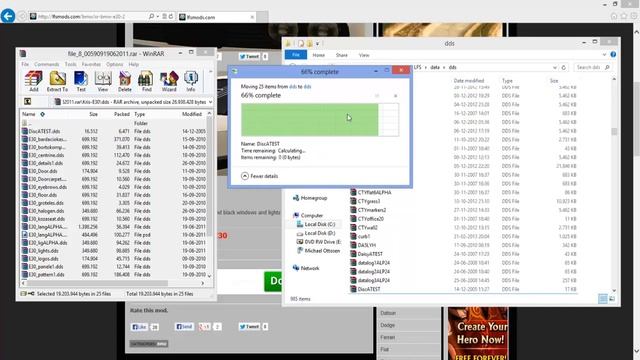The image size is (640, 360).
Task: Select E30_Door.dds in WinRAR list
Action: (x=43, y=171)
